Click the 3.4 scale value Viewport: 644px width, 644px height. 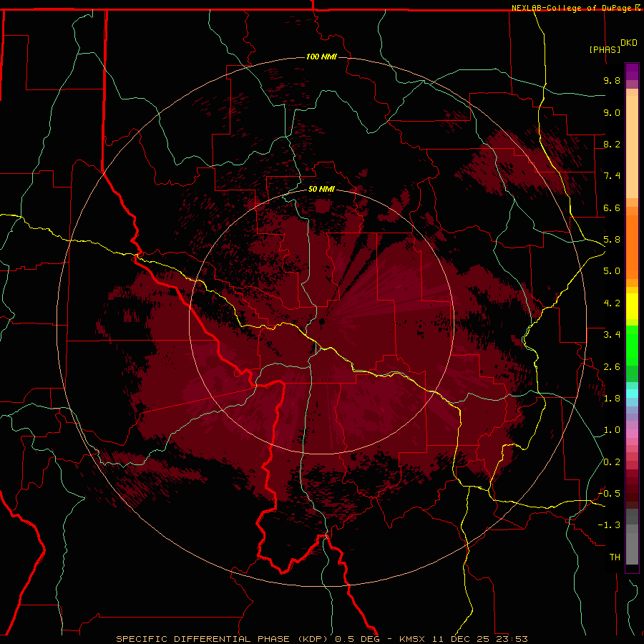pyautogui.click(x=612, y=335)
